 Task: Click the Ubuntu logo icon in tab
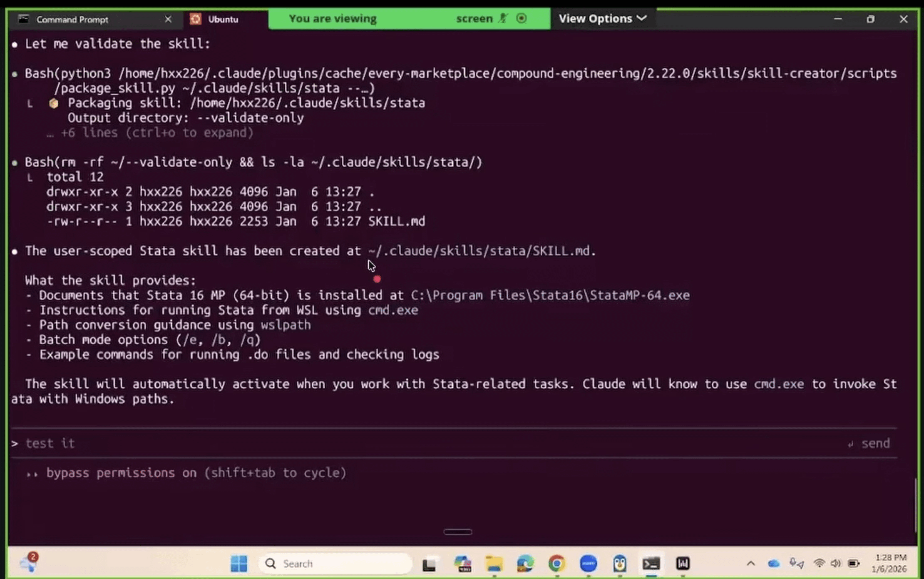coord(196,19)
